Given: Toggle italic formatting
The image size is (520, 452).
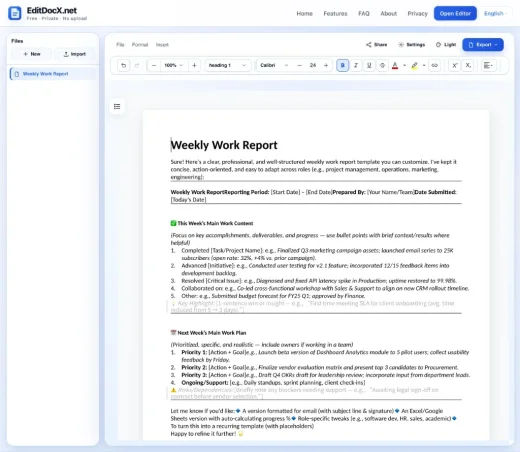Looking at the screenshot, I should pyautogui.click(x=356, y=65).
